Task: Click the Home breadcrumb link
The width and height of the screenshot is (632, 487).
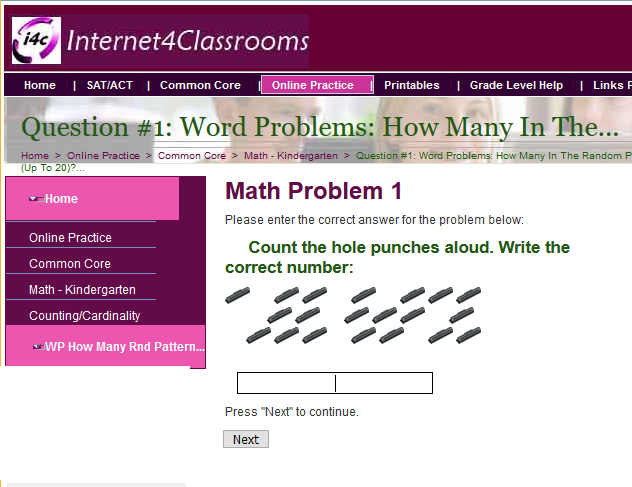Action: [x=35, y=156]
